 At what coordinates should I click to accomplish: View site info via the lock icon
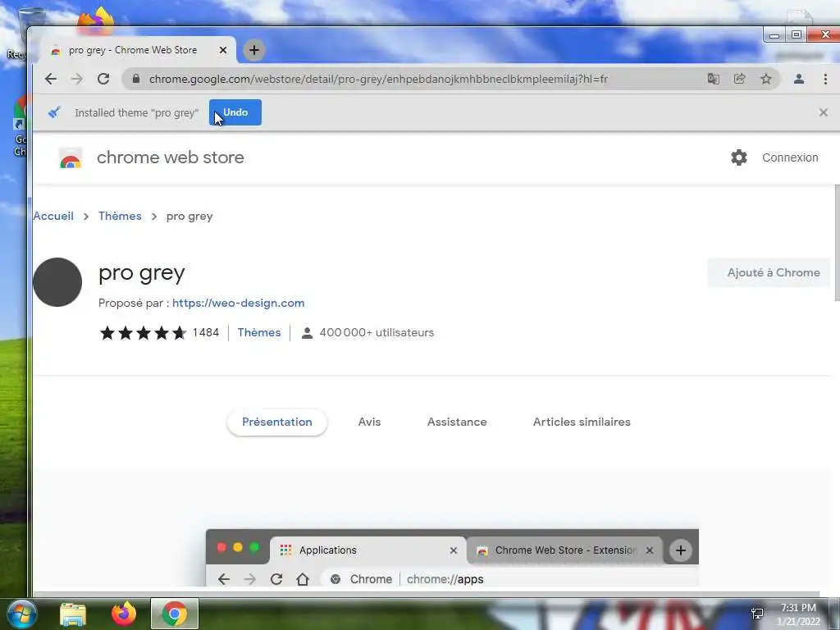tap(136, 80)
